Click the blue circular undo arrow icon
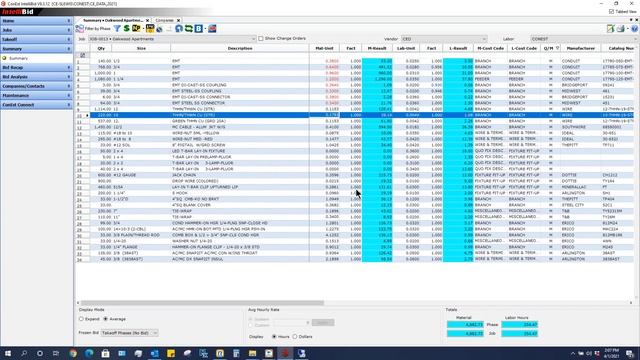640x360 pixels. click(179, 29)
